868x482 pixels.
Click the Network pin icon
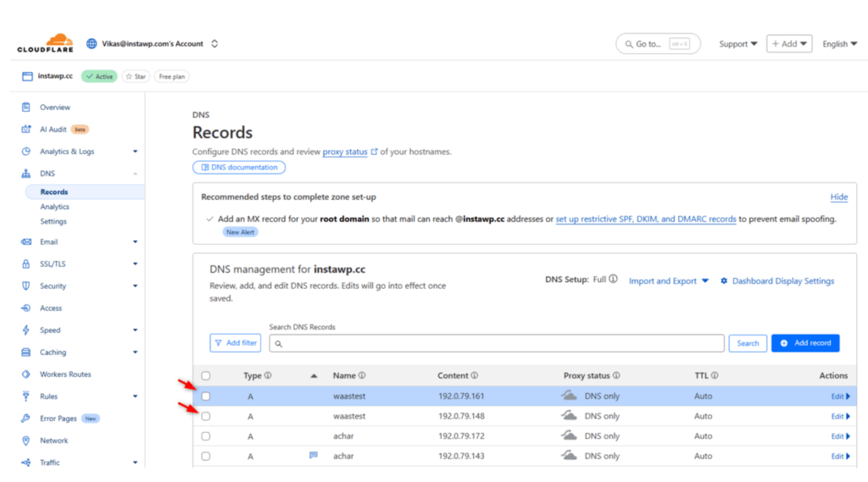(26, 440)
